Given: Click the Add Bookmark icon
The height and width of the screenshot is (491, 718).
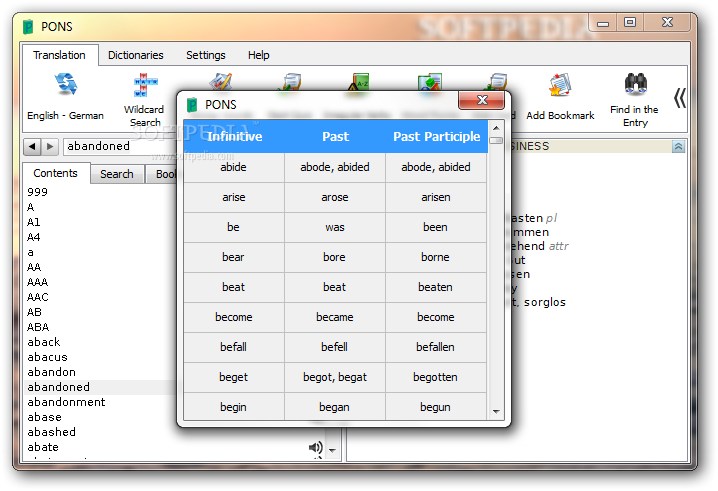Looking at the screenshot, I should click(x=560, y=85).
